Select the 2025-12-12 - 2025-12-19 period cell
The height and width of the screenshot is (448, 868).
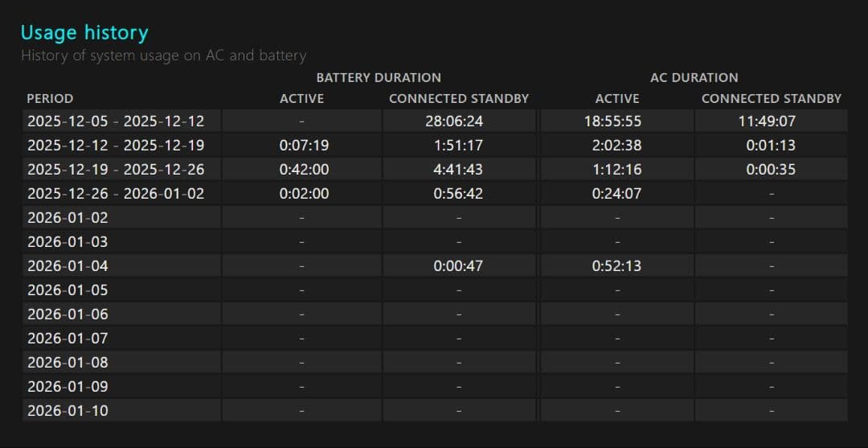[116, 146]
